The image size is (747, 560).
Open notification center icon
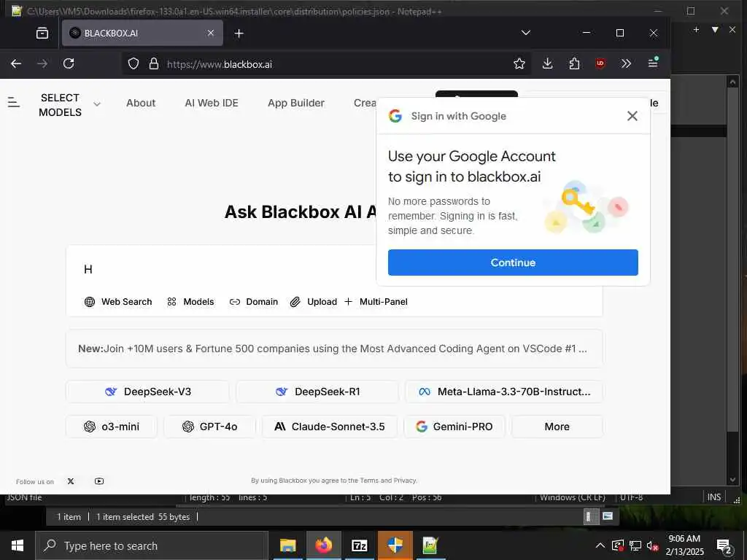tap(724, 546)
